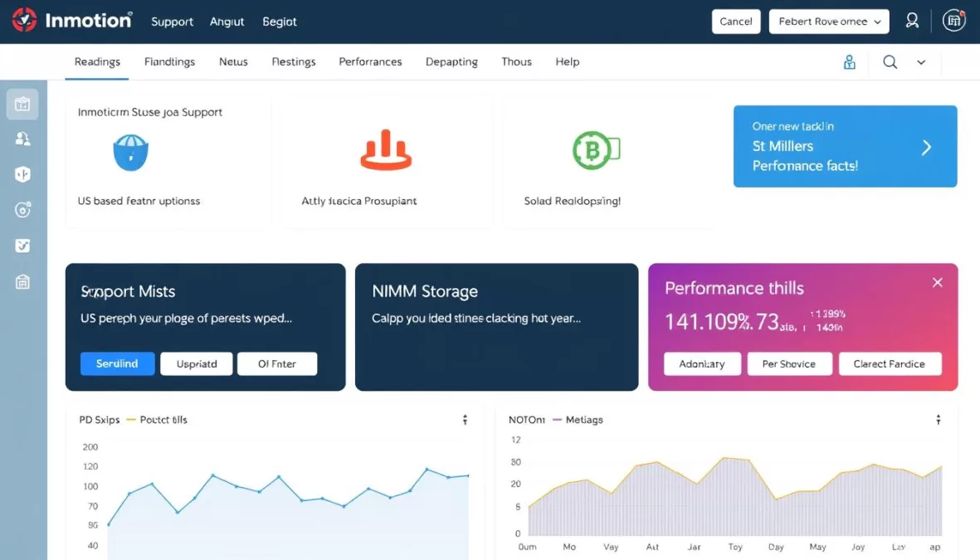This screenshot has height=560, width=980.
Task: Open the Support menu in the top bar
Action: coord(172,22)
